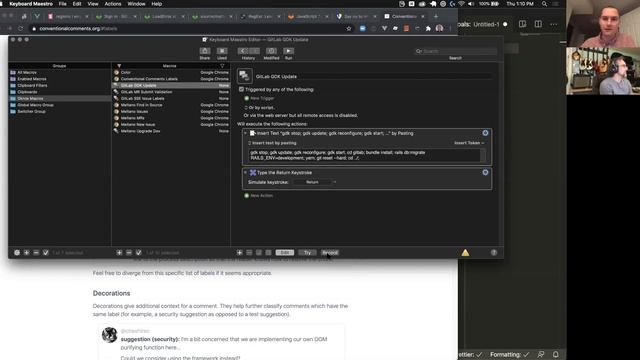Select the Switcher Group
The width and height of the screenshot is (640, 360).
click(x=60, y=111)
